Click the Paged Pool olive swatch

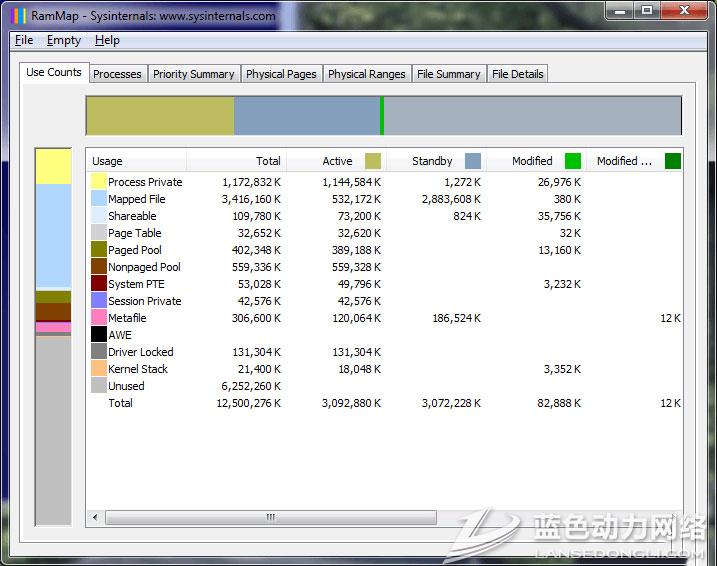tap(99, 250)
